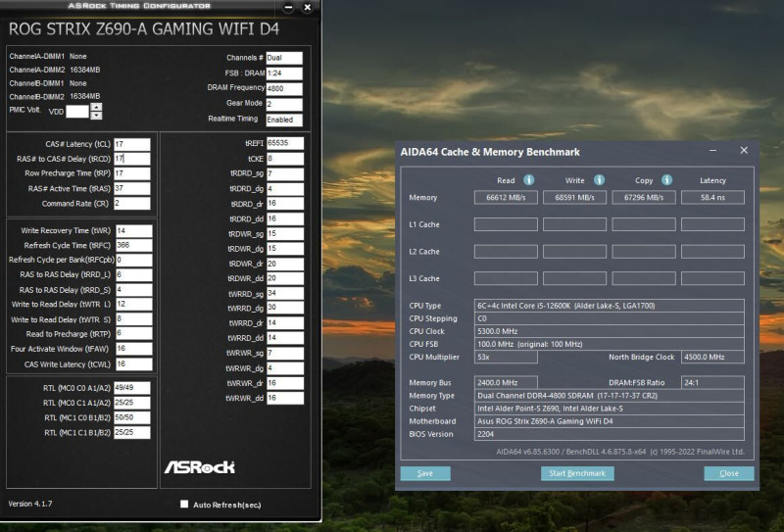Viewport: 784px width, 532px height.
Task: Click the Save button in AIDA64
Action: [x=425, y=473]
